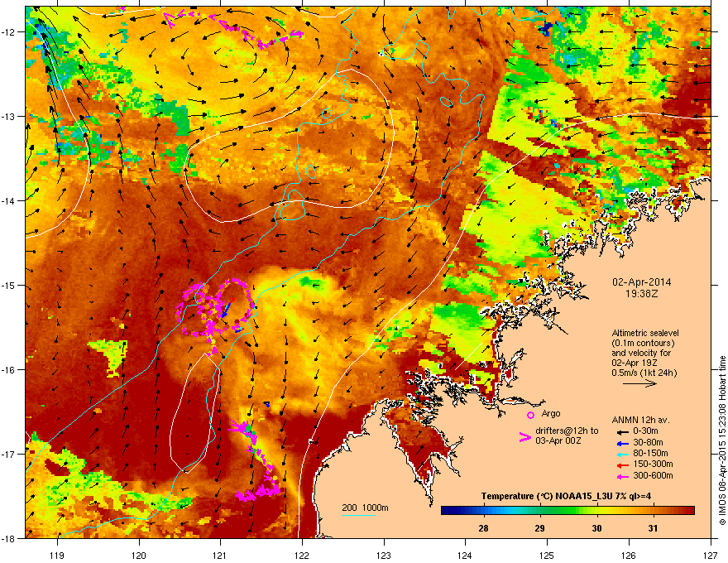Click the latitude axis label -13

point(9,116)
